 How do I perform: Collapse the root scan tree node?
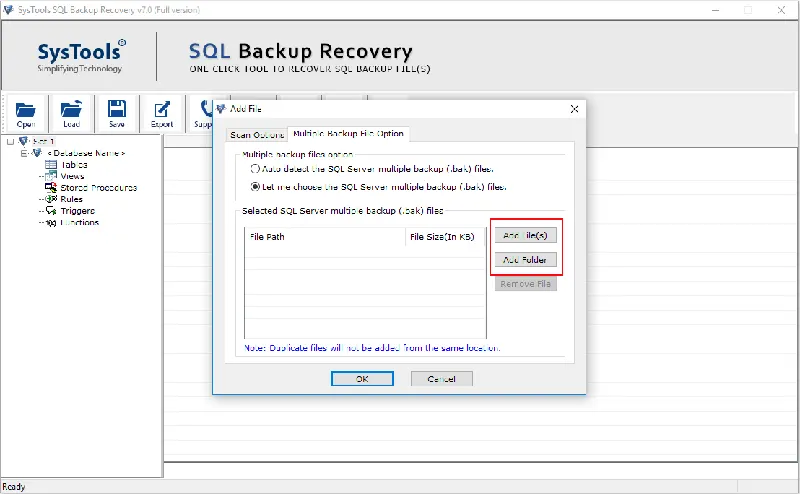pyautogui.click(x=10, y=141)
